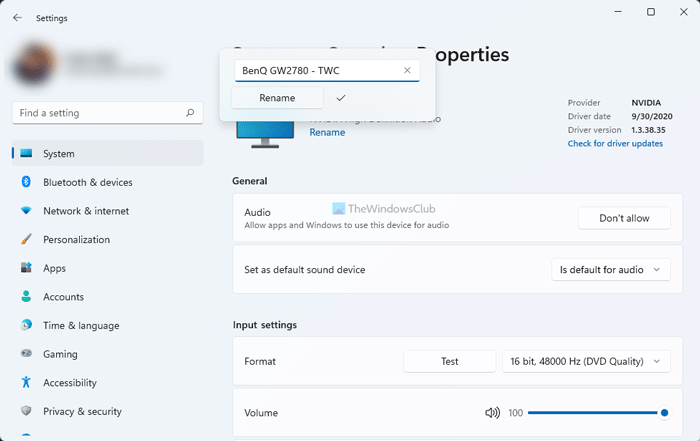Select Gaming in the sidebar
The width and height of the screenshot is (700, 441).
(x=61, y=354)
